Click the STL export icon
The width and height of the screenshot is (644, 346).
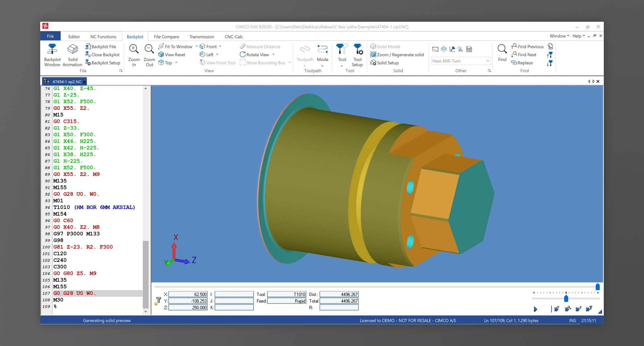[460, 49]
